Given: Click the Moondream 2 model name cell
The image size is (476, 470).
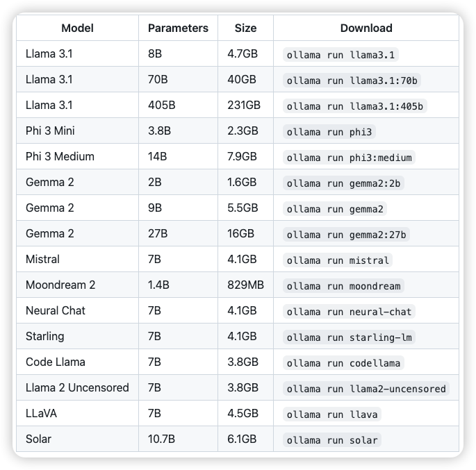Looking at the screenshot, I should coord(60,285).
